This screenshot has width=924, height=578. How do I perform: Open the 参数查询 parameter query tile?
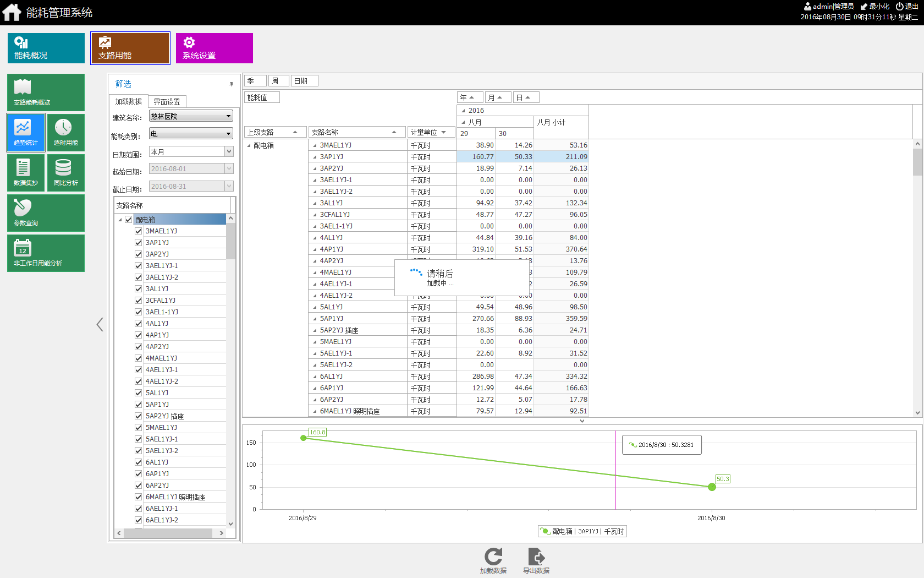(46, 213)
